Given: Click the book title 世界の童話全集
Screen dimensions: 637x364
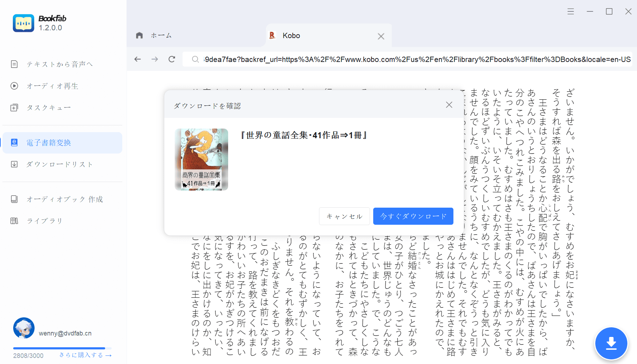Looking at the screenshot, I should 304,135.
